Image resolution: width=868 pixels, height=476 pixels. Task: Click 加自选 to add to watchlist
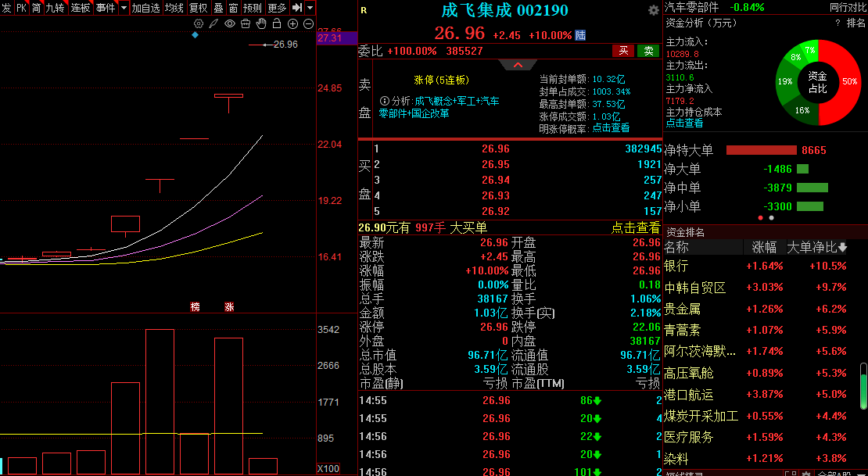[x=145, y=8]
